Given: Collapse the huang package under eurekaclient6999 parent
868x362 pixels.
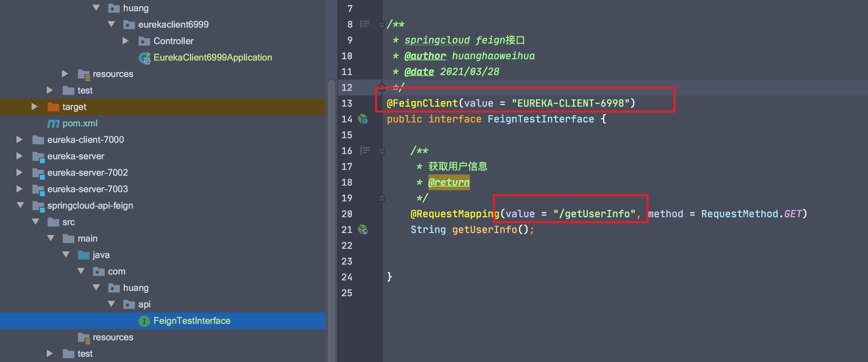Looking at the screenshot, I should (x=96, y=8).
